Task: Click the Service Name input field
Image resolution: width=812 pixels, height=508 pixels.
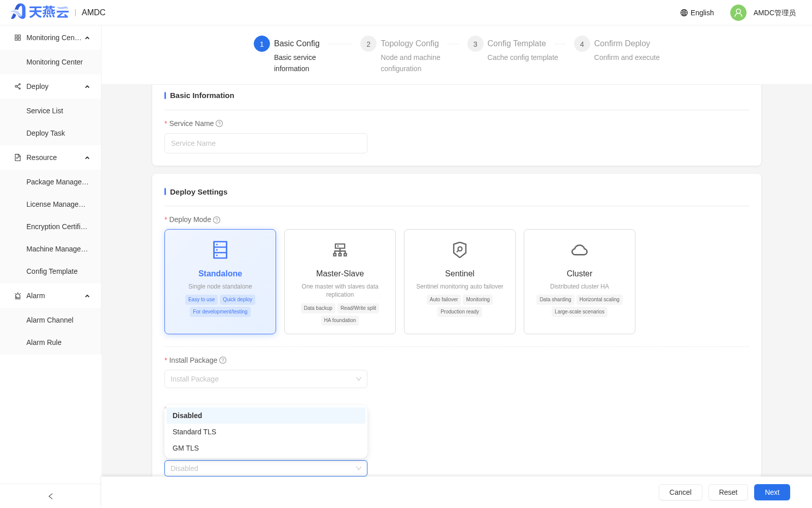Action: tap(266, 143)
